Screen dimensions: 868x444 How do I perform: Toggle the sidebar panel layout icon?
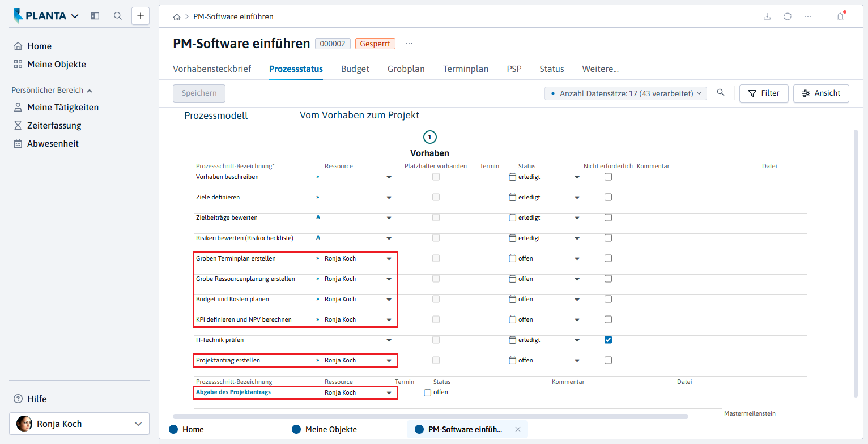click(x=95, y=16)
